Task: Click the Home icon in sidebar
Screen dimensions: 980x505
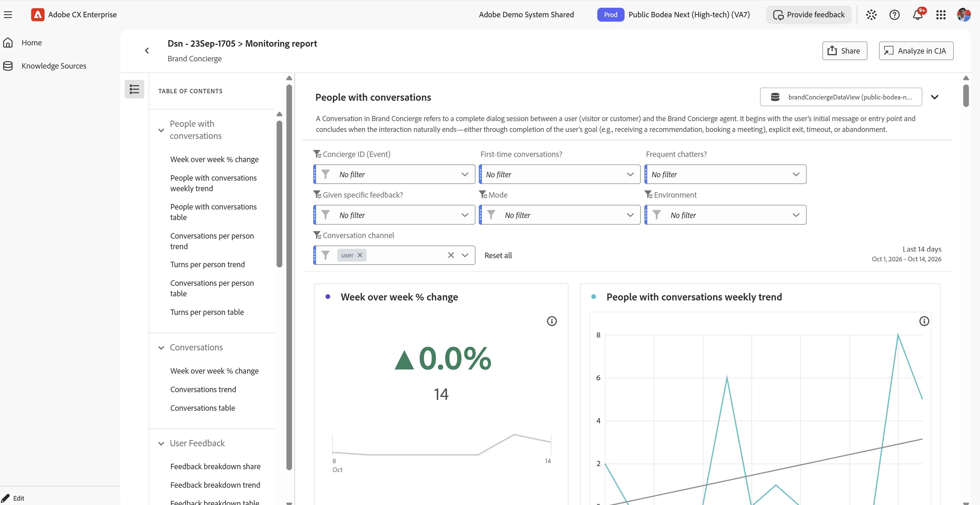Action: pyautogui.click(x=8, y=43)
